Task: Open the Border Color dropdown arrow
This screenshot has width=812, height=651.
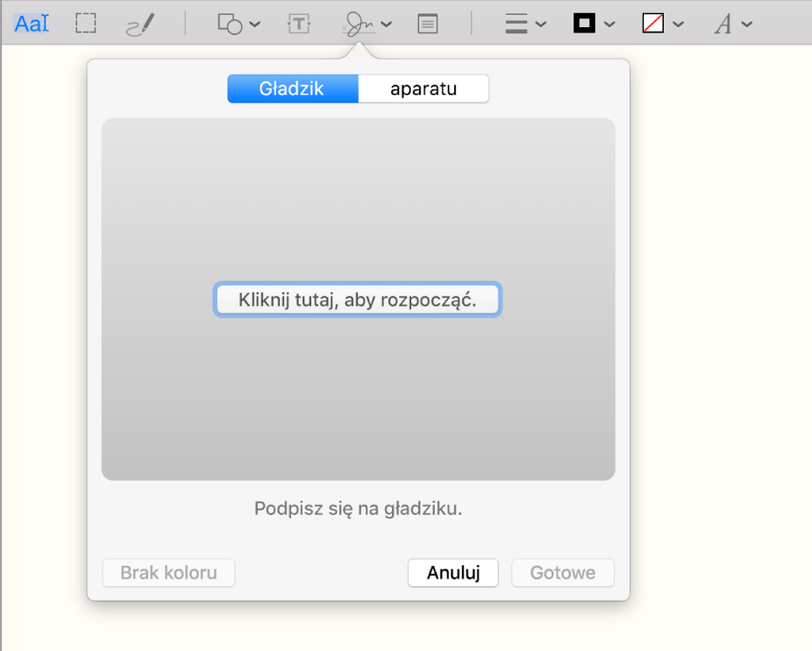Action: click(x=609, y=24)
